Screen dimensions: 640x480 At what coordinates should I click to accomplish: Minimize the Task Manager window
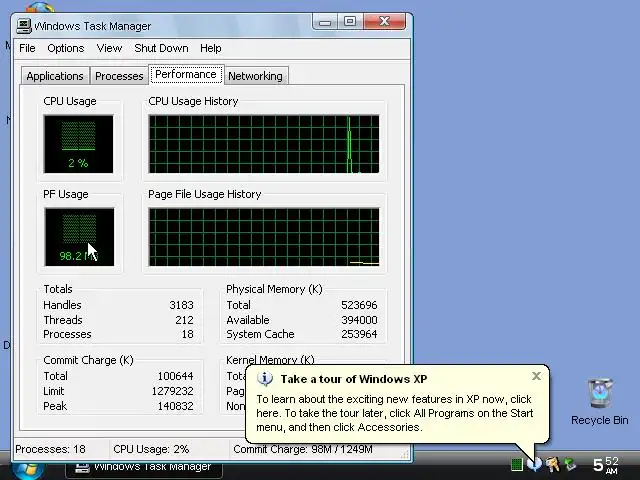tap(325, 22)
